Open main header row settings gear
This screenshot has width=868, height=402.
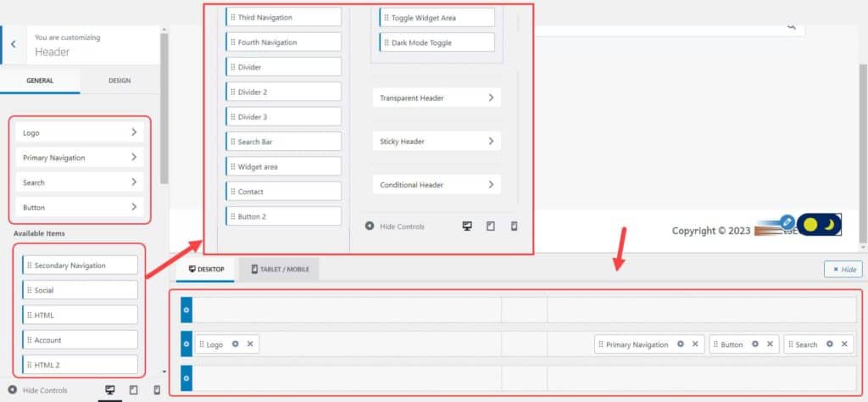186,343
